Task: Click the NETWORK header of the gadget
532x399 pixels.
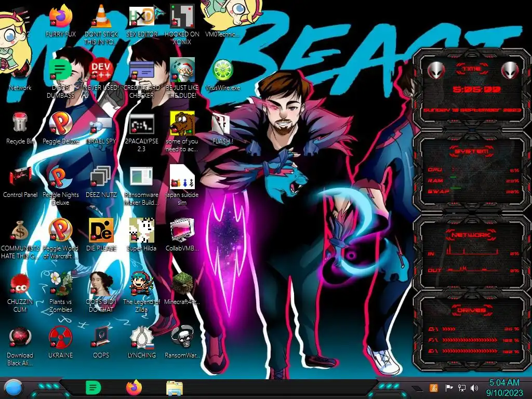Action: (471, 234)
